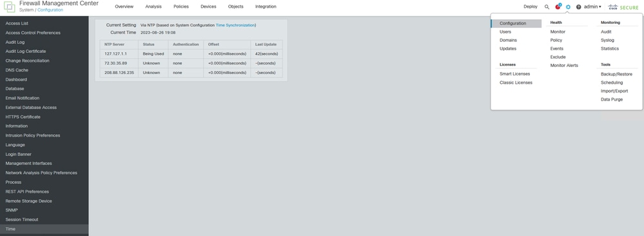Open the Policies menu
644x236 pixels.
181,6
